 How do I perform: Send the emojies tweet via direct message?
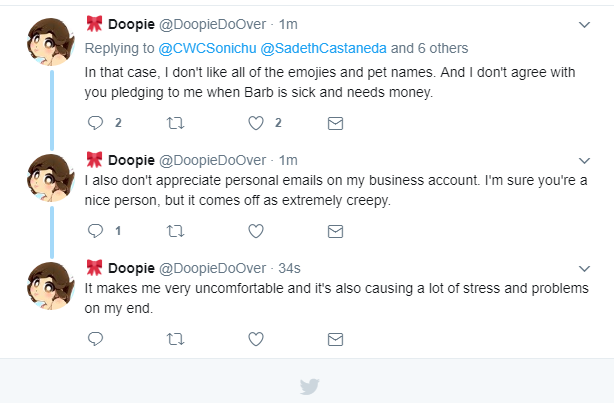(x=335, y=123)
